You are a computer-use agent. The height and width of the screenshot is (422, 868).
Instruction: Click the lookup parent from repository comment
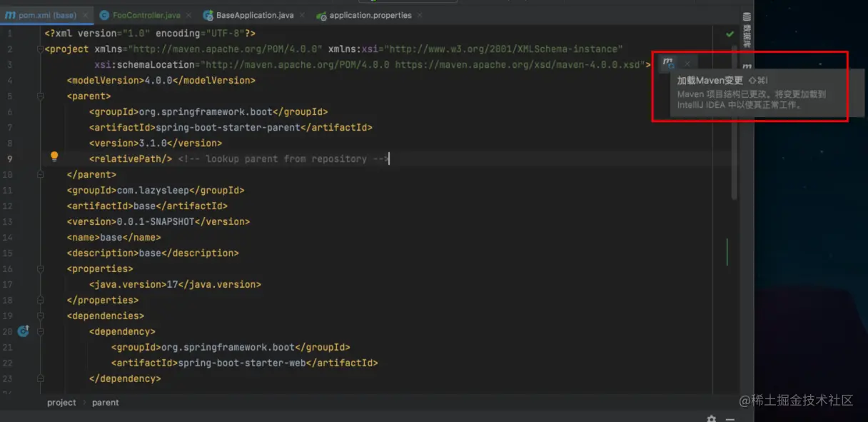click(x=283, y=159)
